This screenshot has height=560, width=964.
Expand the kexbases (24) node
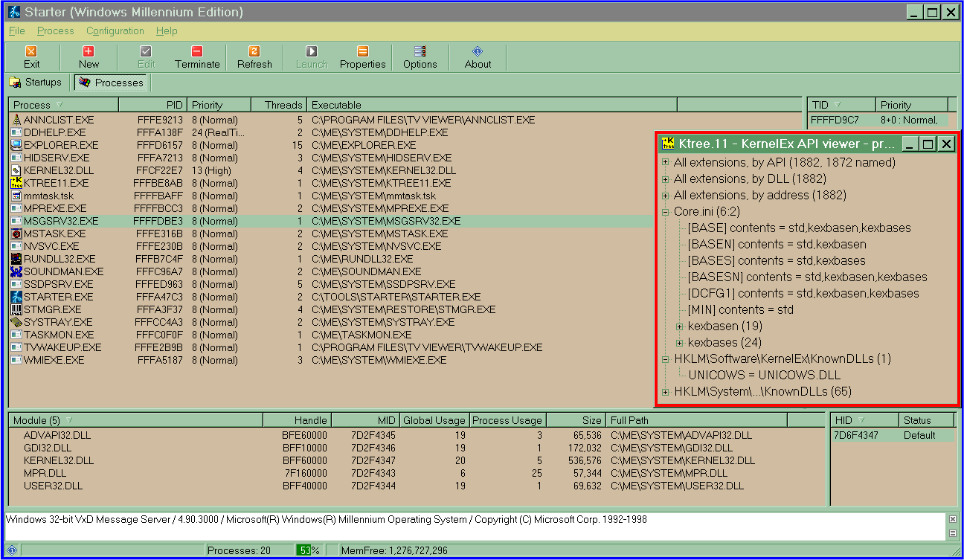coord(679,342)
